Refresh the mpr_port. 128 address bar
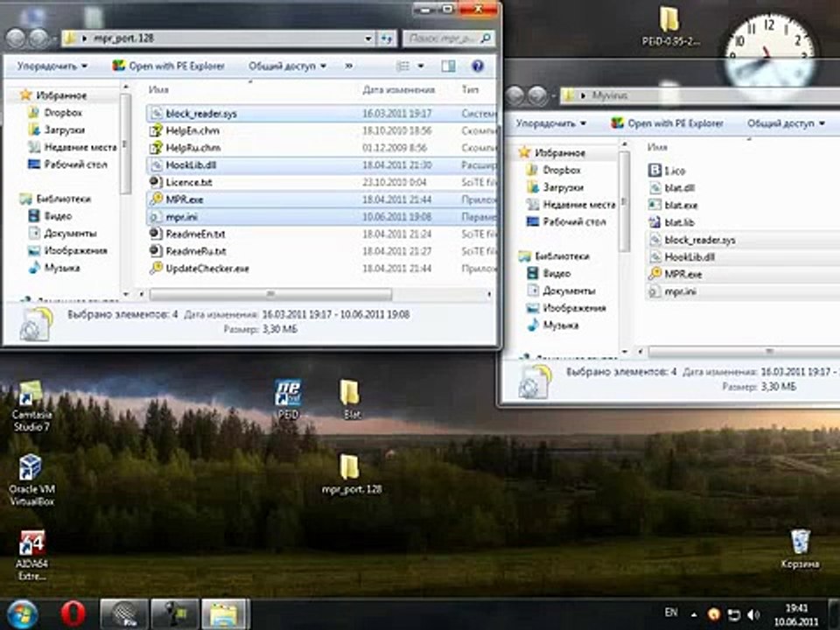This screenshot has width=840, height=630. click(x=386, y=38)
